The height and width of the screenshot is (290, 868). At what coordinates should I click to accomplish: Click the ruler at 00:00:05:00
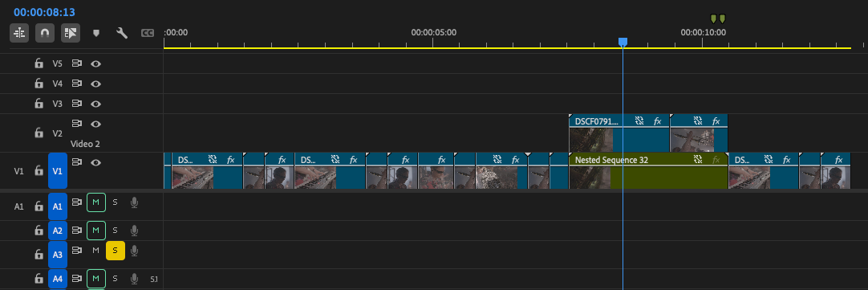pos(433,32)
